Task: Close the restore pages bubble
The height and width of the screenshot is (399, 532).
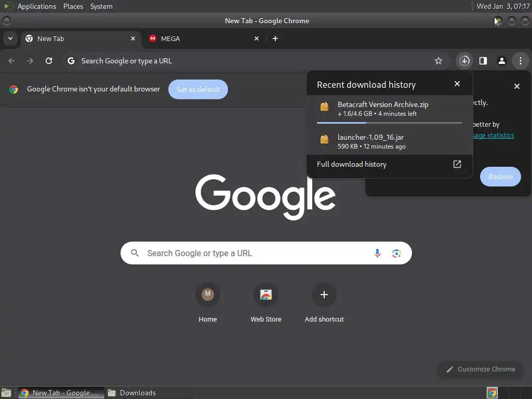Action: pos(517,86)
